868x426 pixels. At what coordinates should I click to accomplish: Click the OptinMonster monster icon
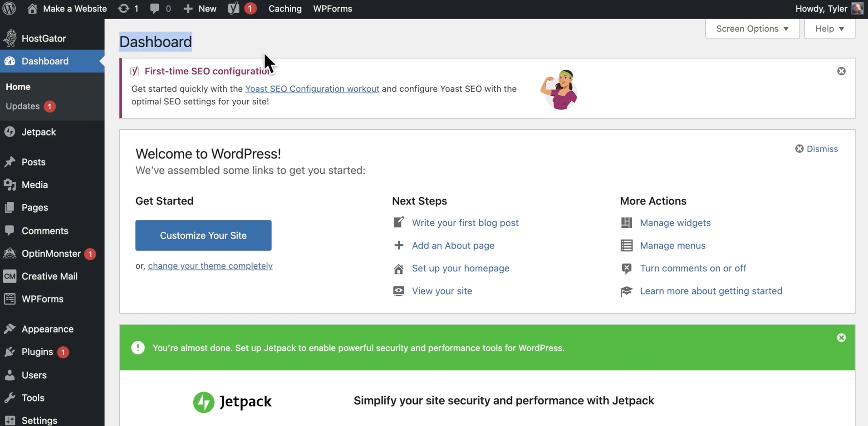[10, 253]
